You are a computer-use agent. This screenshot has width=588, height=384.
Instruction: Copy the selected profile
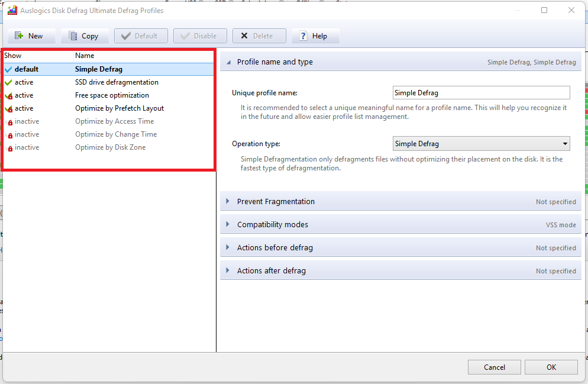click(x=85, y=36)
